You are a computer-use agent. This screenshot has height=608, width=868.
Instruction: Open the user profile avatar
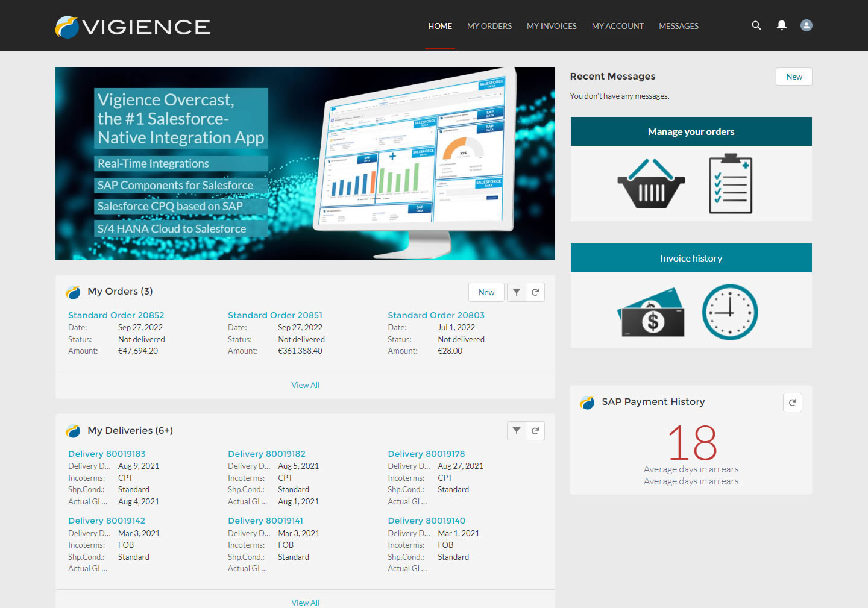coord(807,25)
